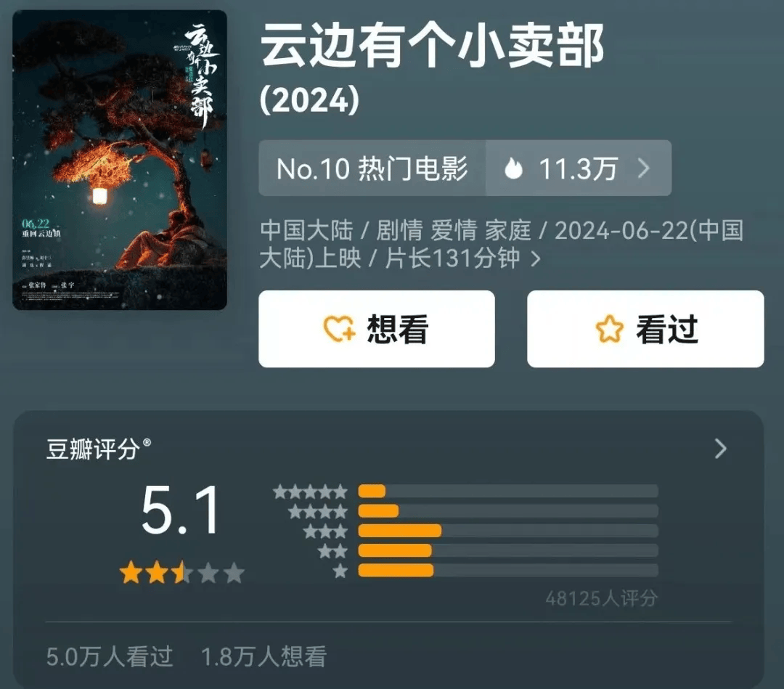Click the five-star rating row icons
The height and width of the screenshot is (689, 784).
310,492
